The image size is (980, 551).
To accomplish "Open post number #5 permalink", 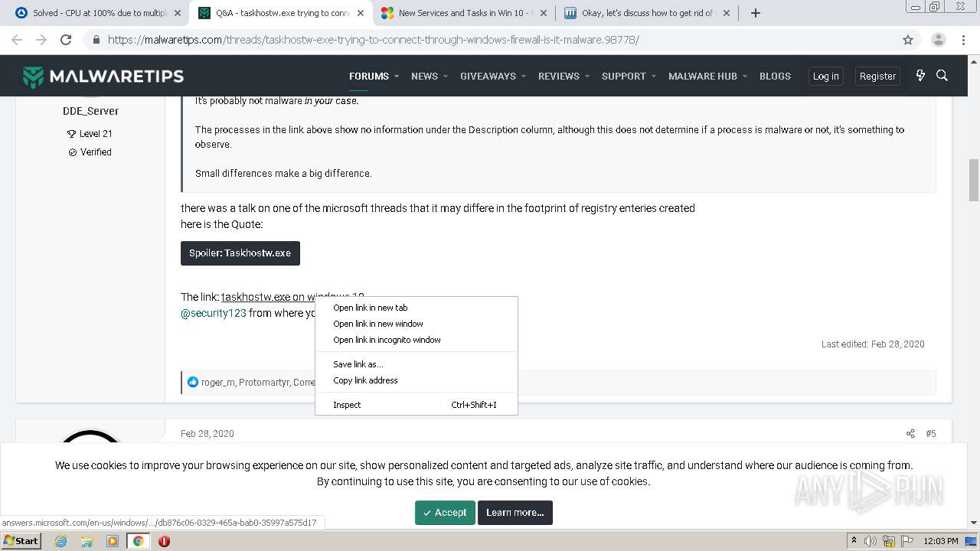I will 931,433.
